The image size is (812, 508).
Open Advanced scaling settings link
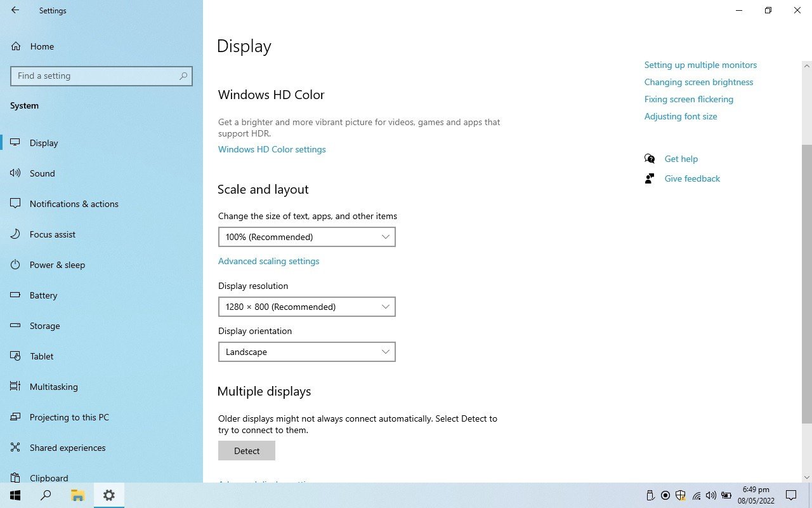(268, 261)
